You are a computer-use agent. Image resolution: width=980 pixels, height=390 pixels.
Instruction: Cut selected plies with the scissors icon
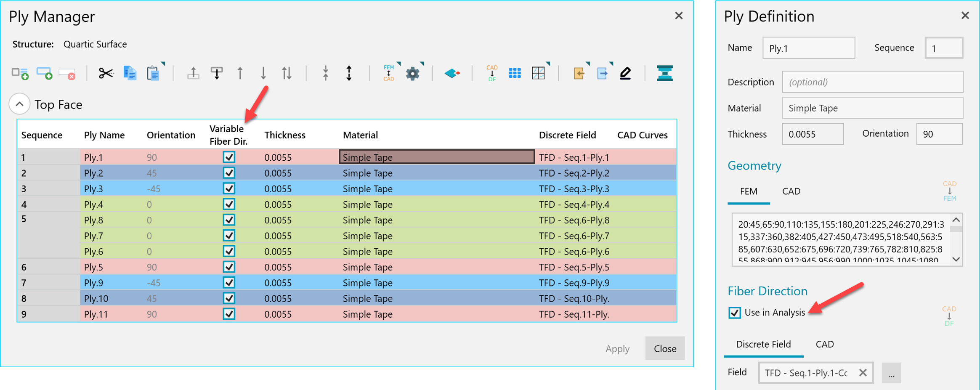[x=106, y=73]
